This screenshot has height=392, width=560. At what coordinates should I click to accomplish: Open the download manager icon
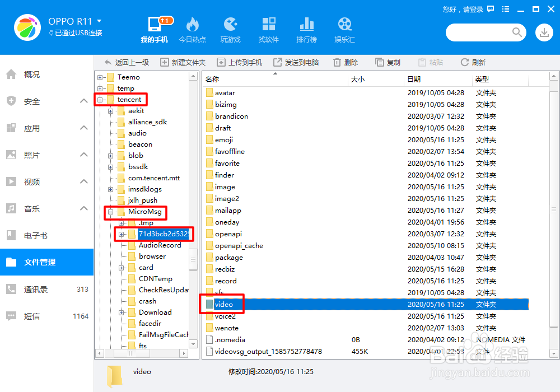544,32
